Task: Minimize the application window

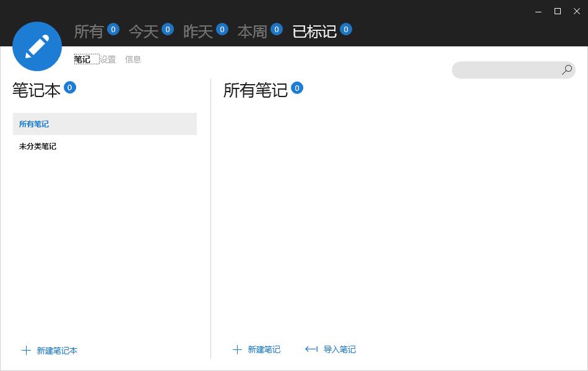Action: click(x=538, y=11)
